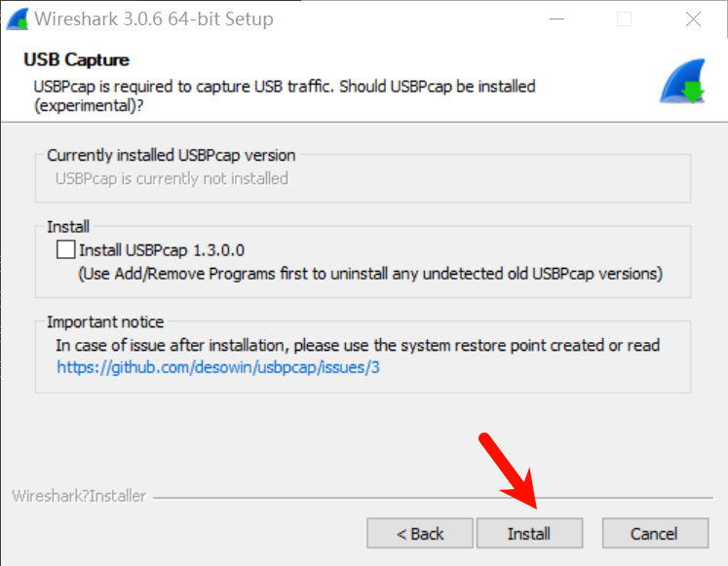Click the Add/Remove Programs uninstall note
Viewport: 728px width, 566px height.
coord(370,273)
